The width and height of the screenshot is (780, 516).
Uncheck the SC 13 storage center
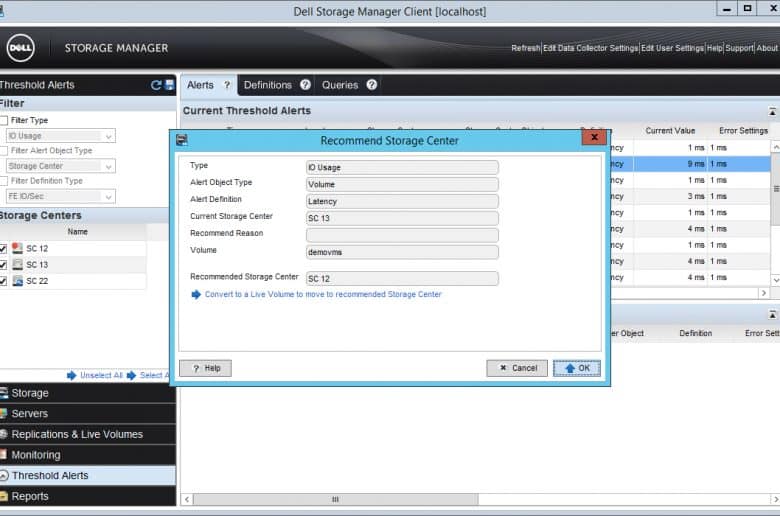tap(3, 265)
